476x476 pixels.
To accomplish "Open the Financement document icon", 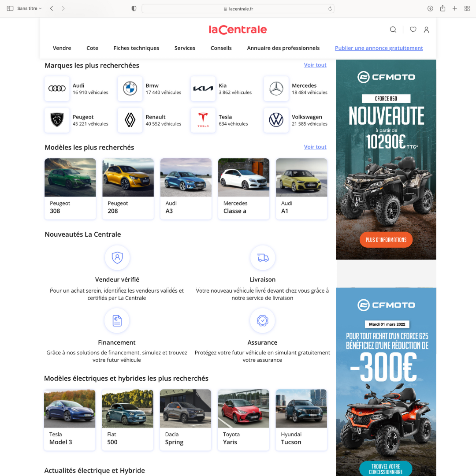I will pyautogui.click(x=117, y=321).
